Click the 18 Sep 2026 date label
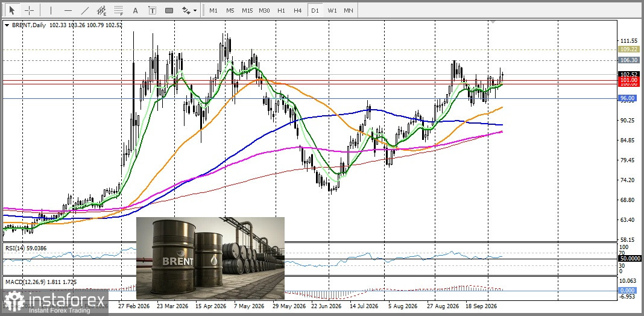 (x=481, y=306)
